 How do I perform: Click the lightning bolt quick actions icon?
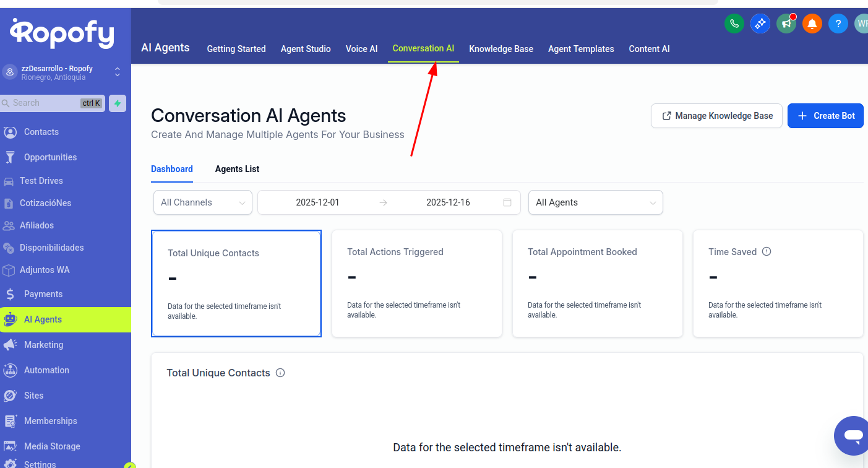pyautogui.click(x=118, y=103)
